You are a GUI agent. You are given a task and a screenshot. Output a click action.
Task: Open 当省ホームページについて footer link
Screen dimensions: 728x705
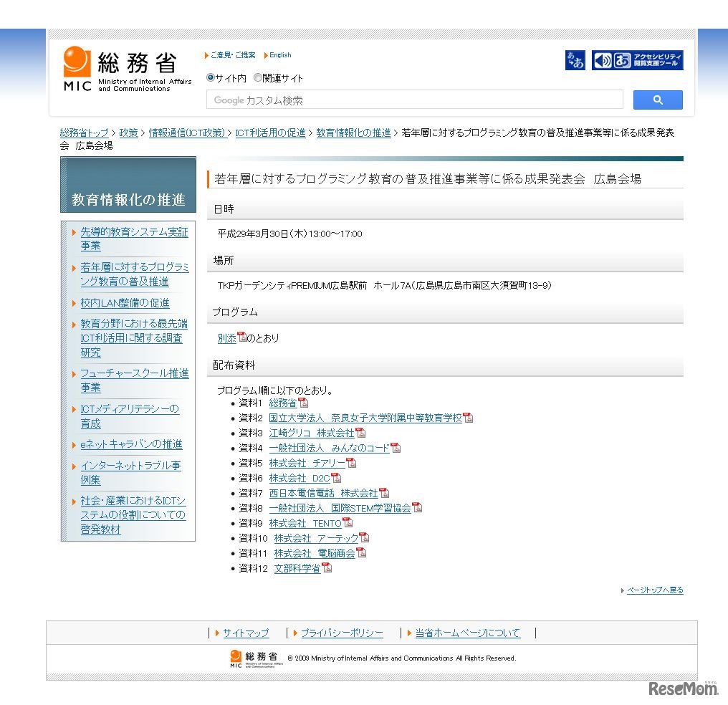click(x=467, y=633)
